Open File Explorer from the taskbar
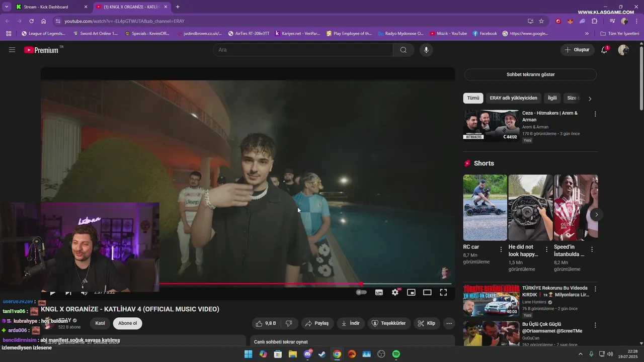This screenshot has width=644, height=362. (292, 354)
